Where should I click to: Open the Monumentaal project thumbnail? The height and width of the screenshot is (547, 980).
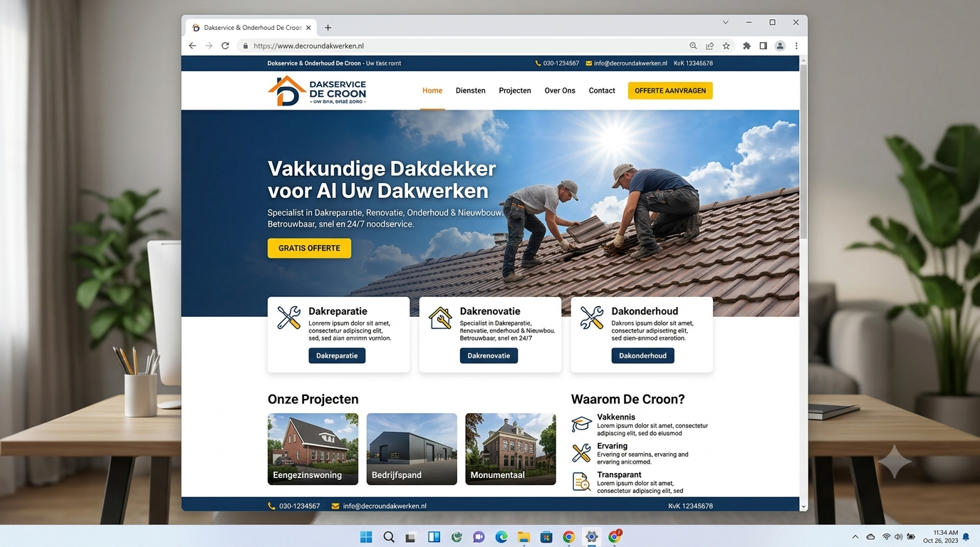(511, 449)
